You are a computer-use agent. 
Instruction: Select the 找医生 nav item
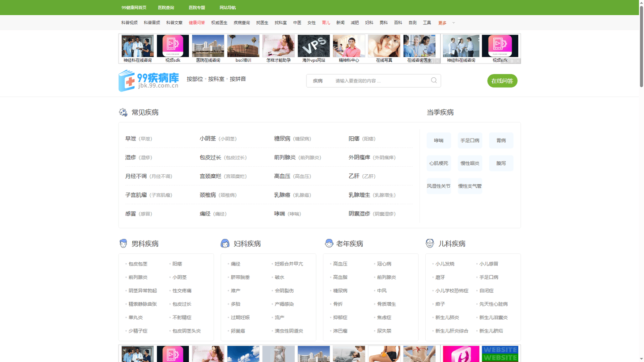[x=262, y=23]
